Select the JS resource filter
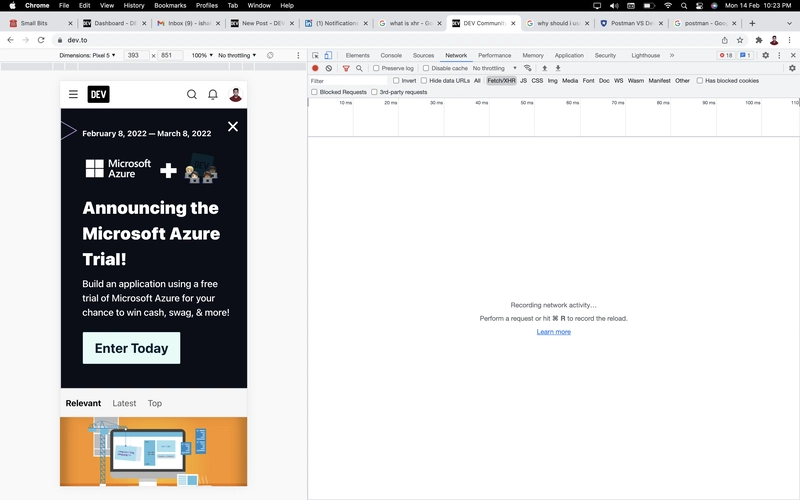The image size is (800, 500). pyautogui.click(x=523, y=81)
